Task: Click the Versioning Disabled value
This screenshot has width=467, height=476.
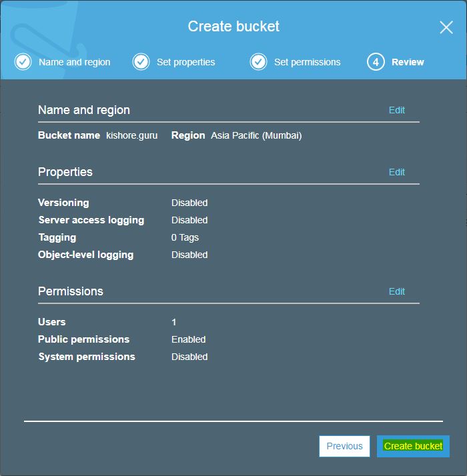Action: (189, 203)
